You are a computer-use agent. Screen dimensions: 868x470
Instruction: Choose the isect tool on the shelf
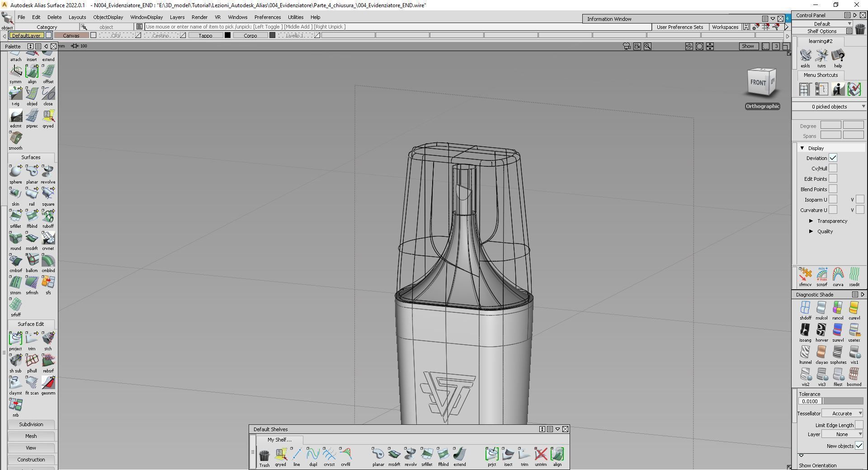click(508, 454)
